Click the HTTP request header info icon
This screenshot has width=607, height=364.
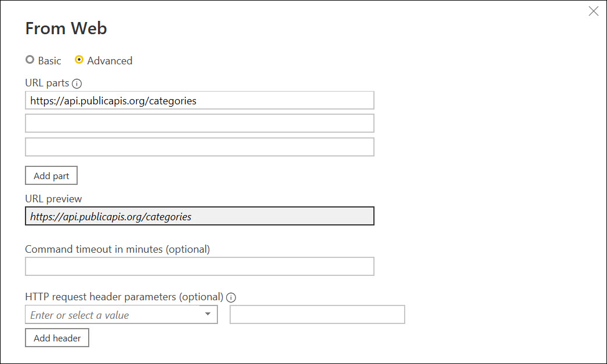tap(231, 297)
